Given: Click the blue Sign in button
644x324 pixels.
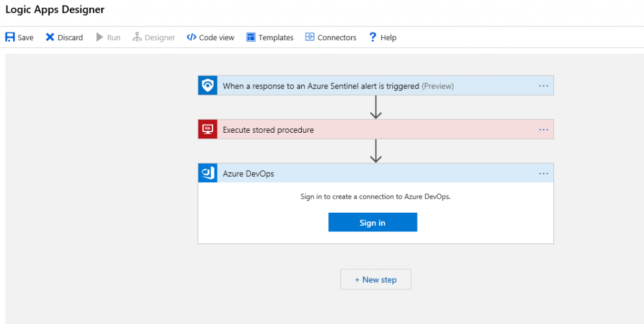Looking at the screenshot, I should pyautogui.click(x=372, y=223).
